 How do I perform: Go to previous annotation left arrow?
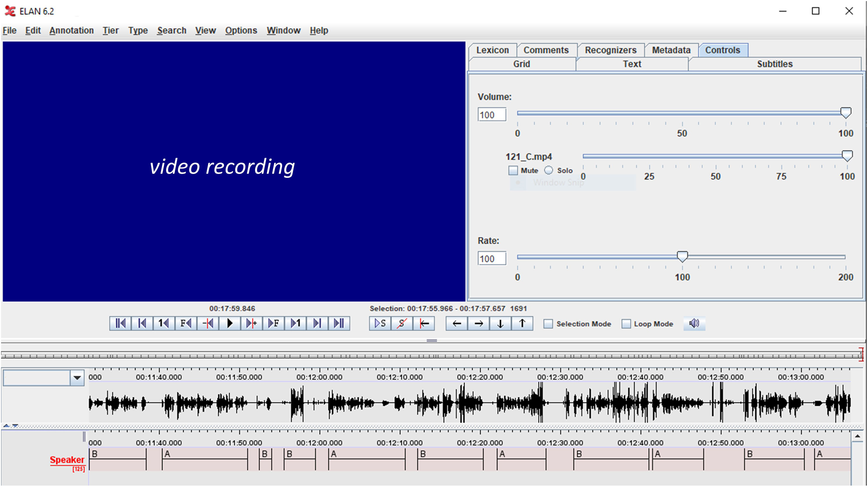click(x=457, y=324)
